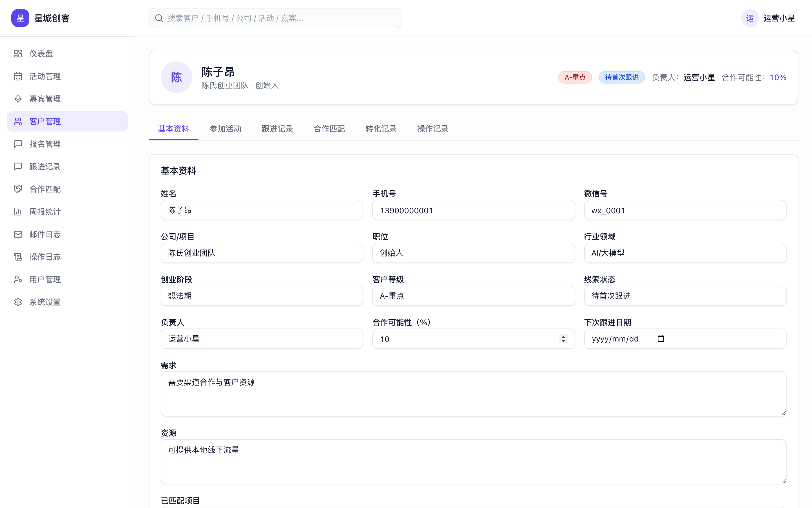The height and width of the screenshot is (508, 812).
Task: Click the 客户管理 users icon
Action: tap(18, 121)
